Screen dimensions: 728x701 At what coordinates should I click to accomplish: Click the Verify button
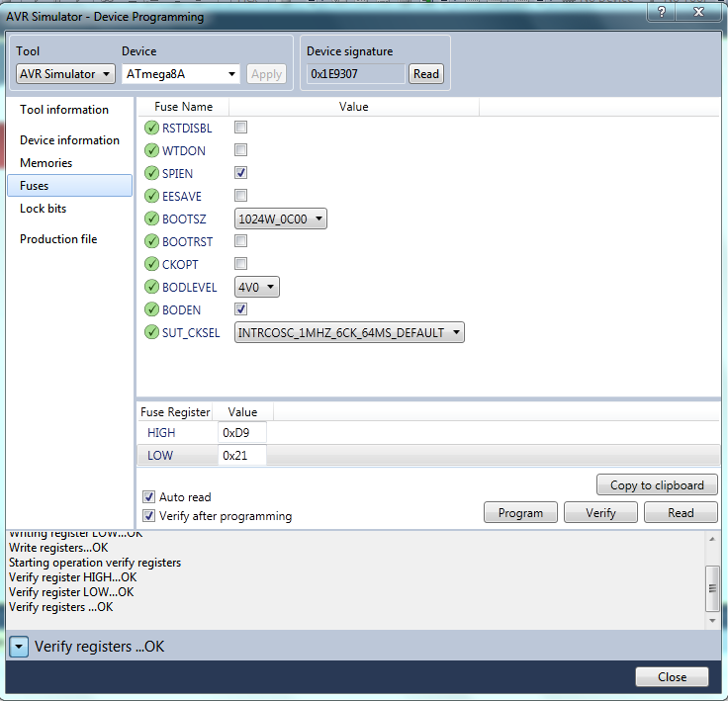tap(600, 512)
